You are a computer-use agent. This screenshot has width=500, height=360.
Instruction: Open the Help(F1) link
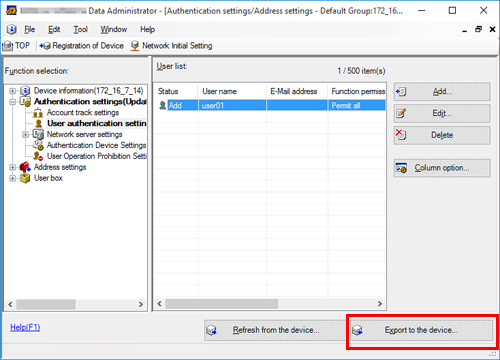[x=25, y=327]
